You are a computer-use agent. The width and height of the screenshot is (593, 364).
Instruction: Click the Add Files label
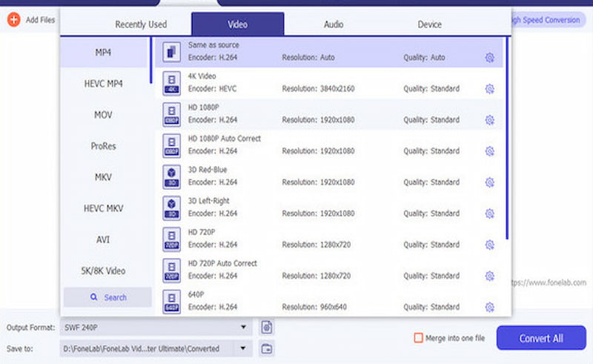(40, 20)
